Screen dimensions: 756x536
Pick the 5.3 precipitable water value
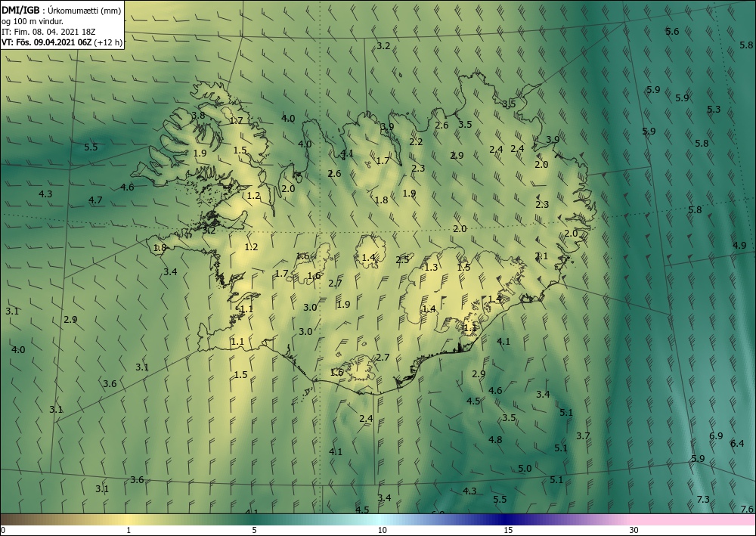click(714, 110)
